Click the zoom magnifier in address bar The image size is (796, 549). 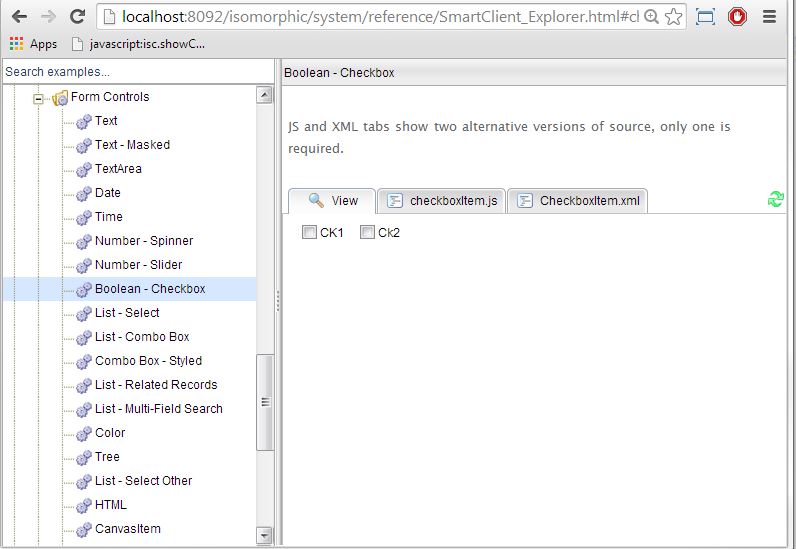651,17
